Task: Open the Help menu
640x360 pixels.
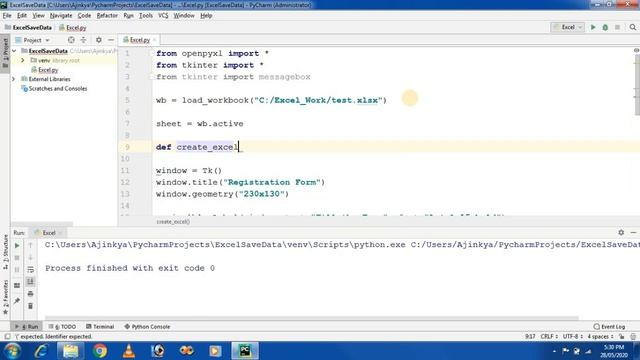Action: 206,16
